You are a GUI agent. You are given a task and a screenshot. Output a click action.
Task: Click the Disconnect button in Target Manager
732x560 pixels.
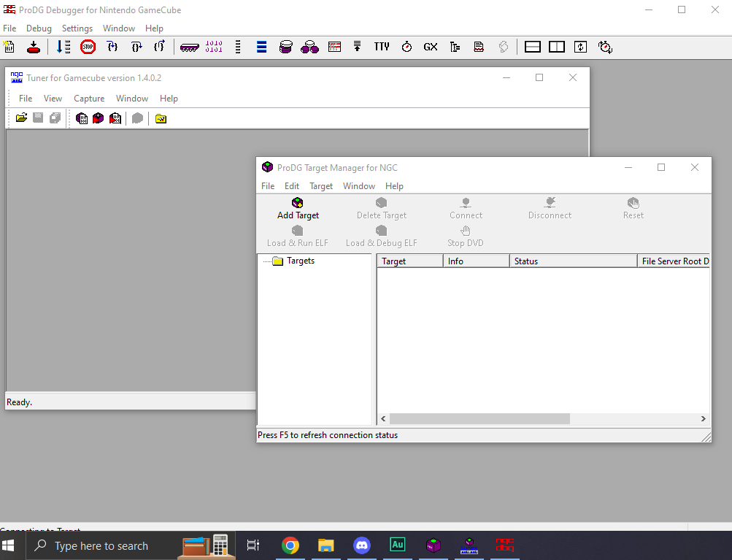pyautogui.click(x=550, y=209)
